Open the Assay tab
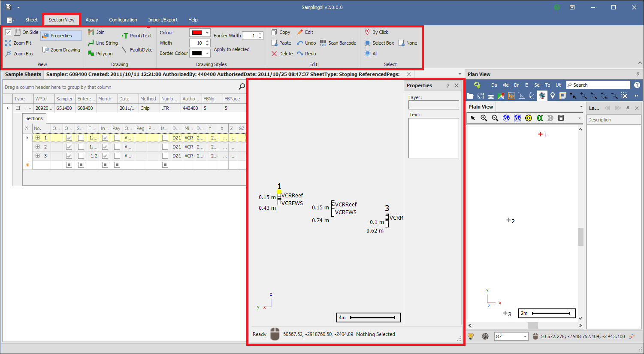This screenshot has width=644, height=354. coord(92,20)
